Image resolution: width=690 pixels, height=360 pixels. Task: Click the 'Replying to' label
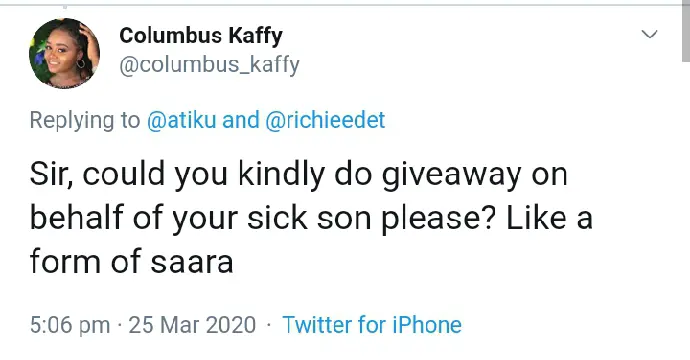[85, 120]
